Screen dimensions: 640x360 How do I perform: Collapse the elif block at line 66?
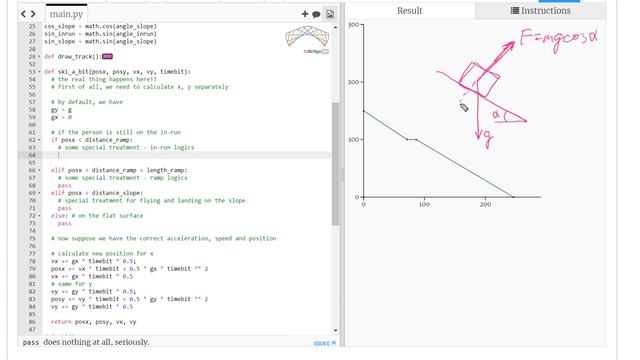click(x=39, y=170)
